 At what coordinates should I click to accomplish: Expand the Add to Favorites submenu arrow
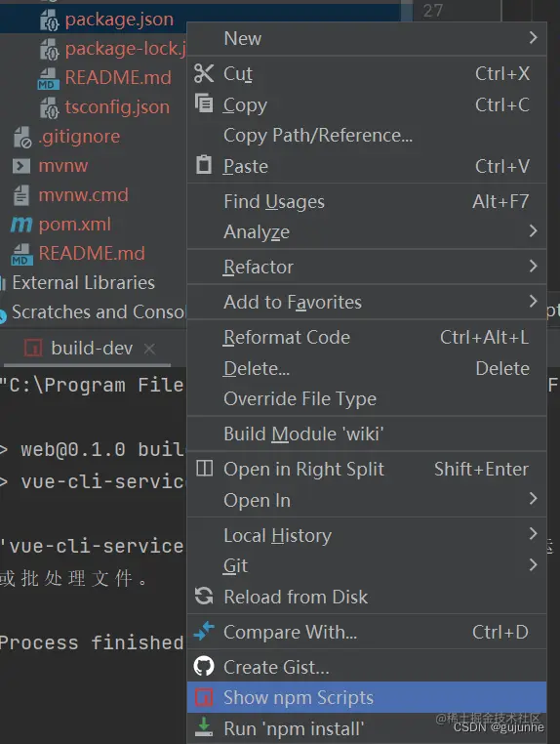533,301
